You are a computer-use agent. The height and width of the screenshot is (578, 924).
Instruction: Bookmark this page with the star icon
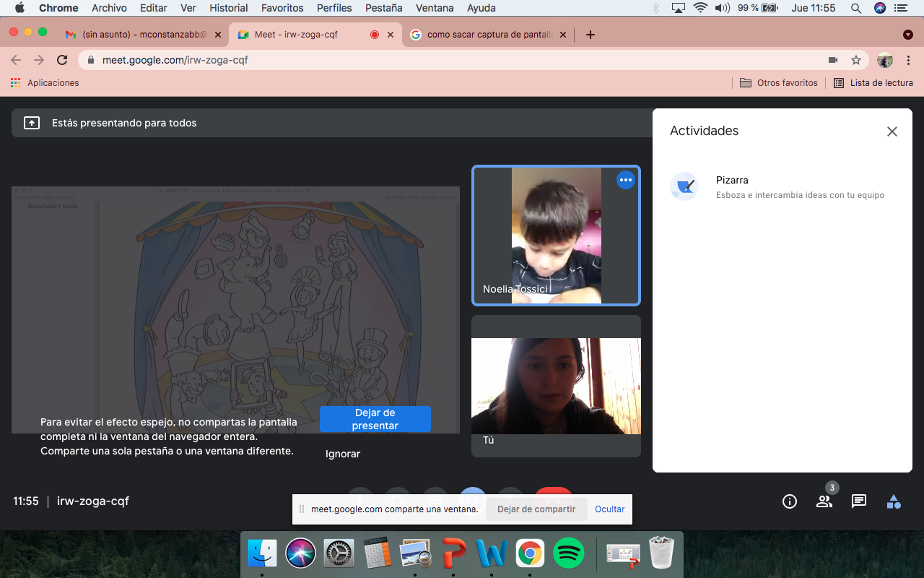[x=856, y=60]
